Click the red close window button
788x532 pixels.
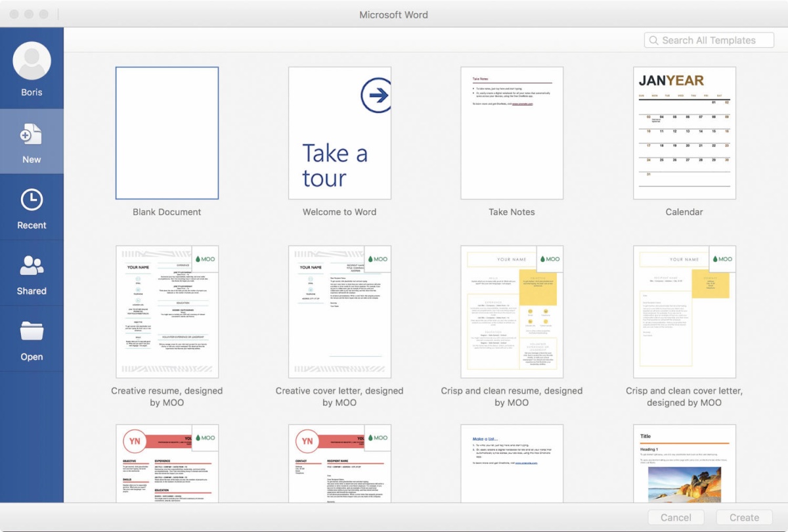[14, 14]
